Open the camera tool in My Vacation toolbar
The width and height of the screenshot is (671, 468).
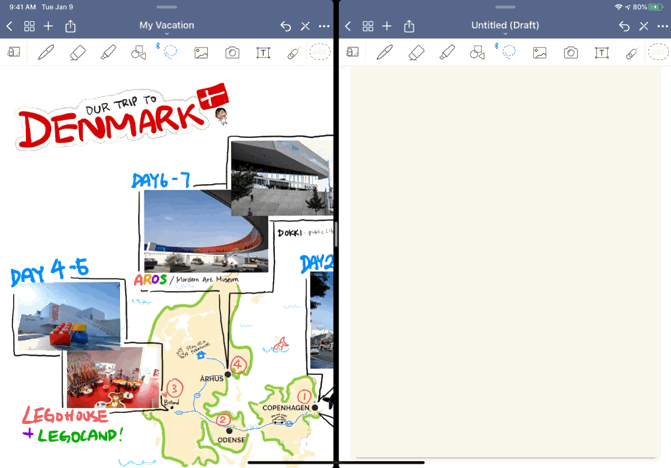[x=232, y=53]
